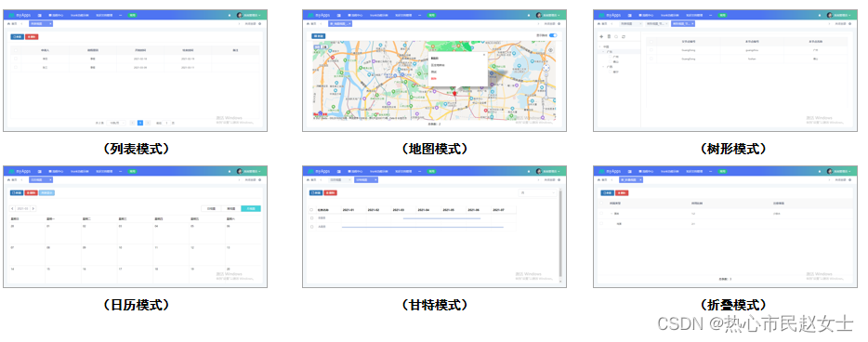Click the trash delete icon in 树形模式

(x=609, y=36)
